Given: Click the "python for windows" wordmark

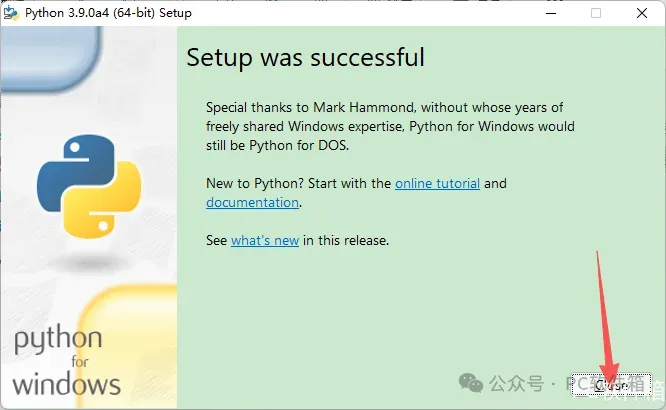Looking at the screenshot, I should (x=66, y=361).
